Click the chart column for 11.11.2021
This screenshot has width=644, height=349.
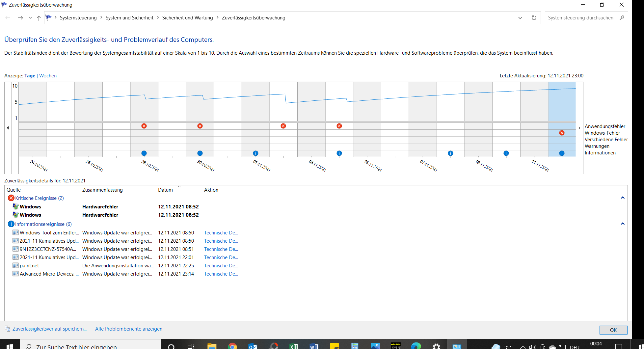point(534,119)
